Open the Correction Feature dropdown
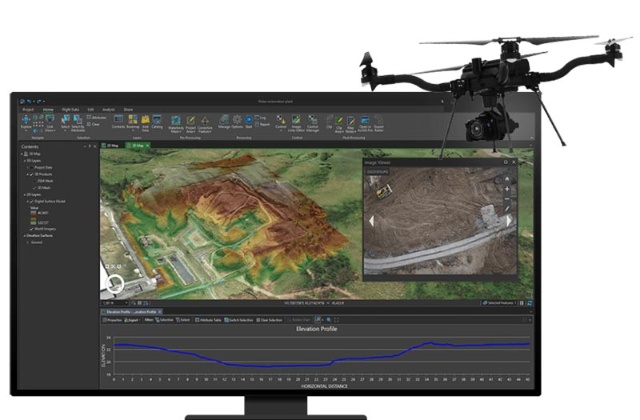The image size is (640, 420). [x=210, y=131]
